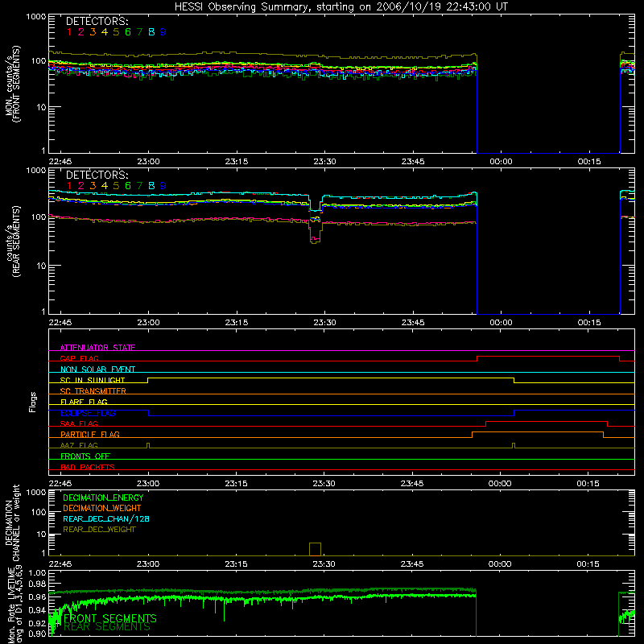644x644 pixels.
Task: Click the GAP_FLAG raised step near 00:00
Action: point(548,357)
